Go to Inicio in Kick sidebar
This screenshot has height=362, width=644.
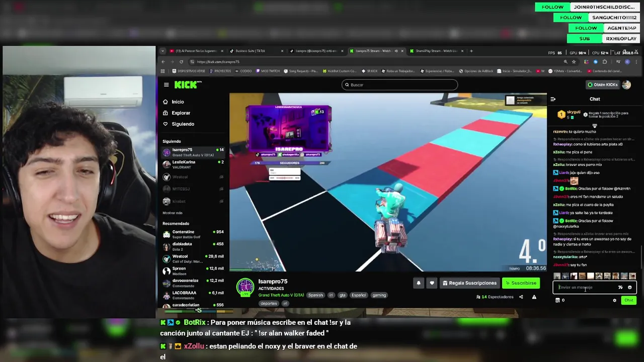pyautogui.click(x=173, y=102)
